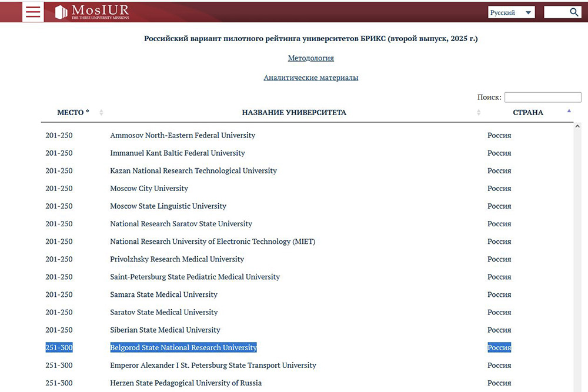Click the table scrollbar up arrow
The width and height of the screenshot is (588, 392).
click(577, 126)
